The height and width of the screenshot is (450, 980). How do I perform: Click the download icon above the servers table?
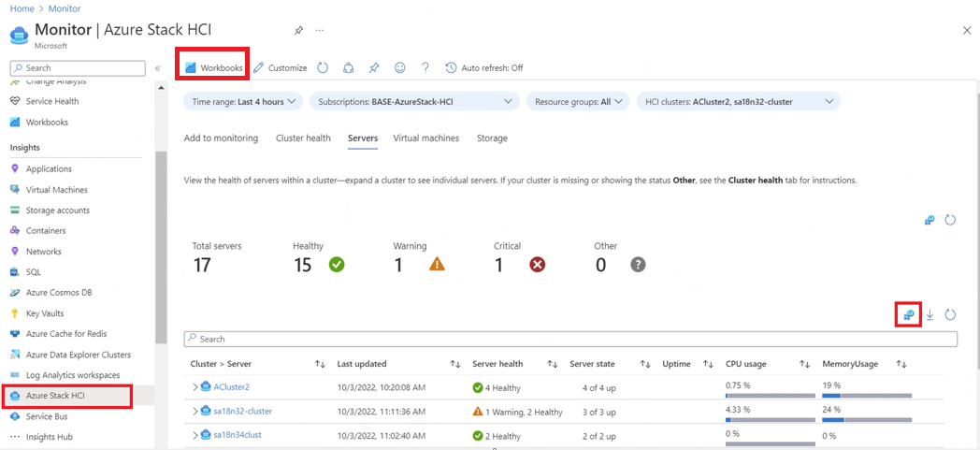click(930, 315)
